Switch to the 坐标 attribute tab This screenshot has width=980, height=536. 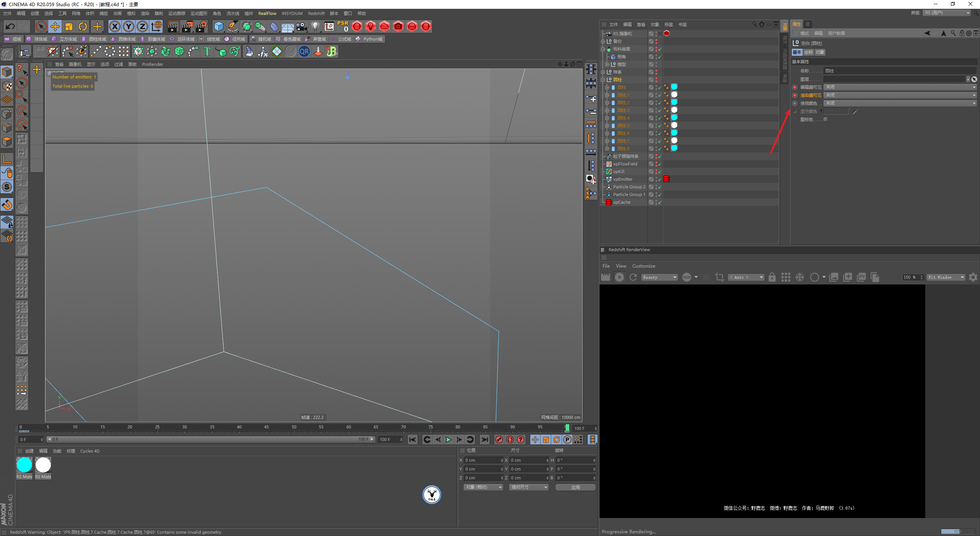(808, 52)
